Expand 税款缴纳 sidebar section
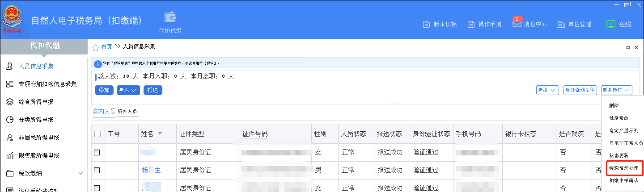The height and width of the screenshot is (192, 644). click(80, 173)
